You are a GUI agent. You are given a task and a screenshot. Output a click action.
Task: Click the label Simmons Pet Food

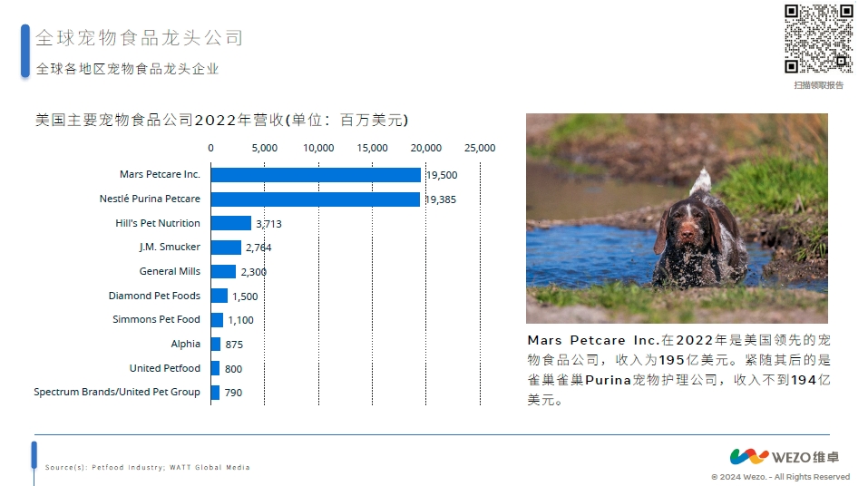coord(156,319)
